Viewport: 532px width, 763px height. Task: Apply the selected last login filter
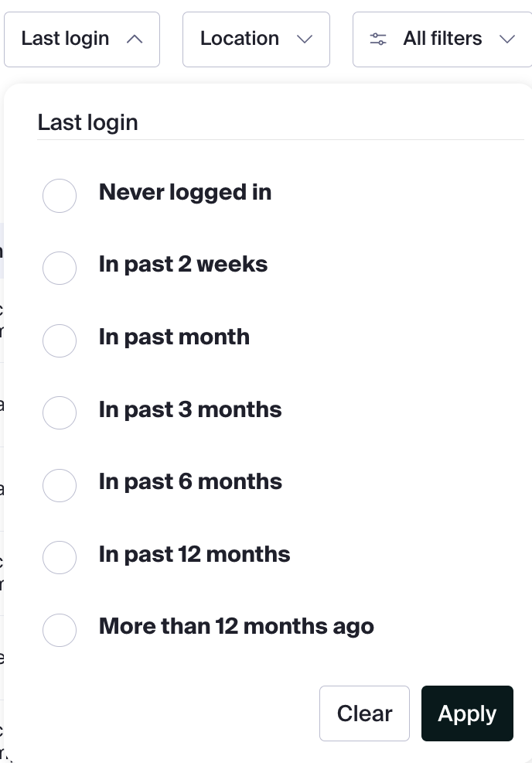[x=467, y=713]
